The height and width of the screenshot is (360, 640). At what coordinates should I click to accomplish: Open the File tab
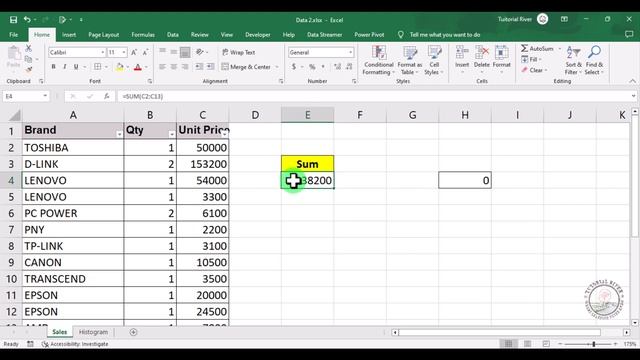tap(13, 35)
